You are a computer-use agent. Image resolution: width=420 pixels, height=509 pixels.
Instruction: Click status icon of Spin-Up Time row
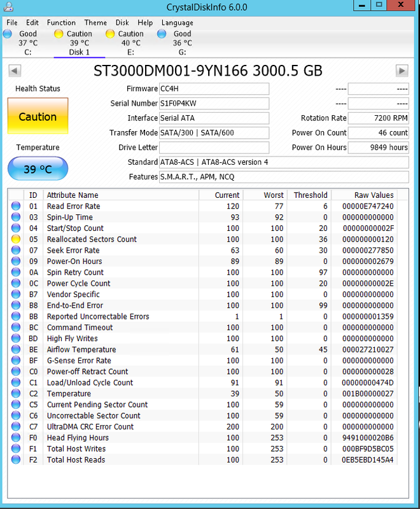[x=15, y=217]
